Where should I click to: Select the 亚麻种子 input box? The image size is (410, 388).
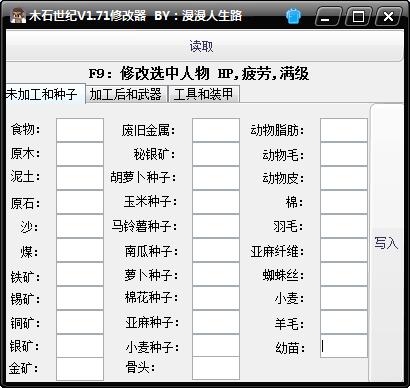click(216, 322)
